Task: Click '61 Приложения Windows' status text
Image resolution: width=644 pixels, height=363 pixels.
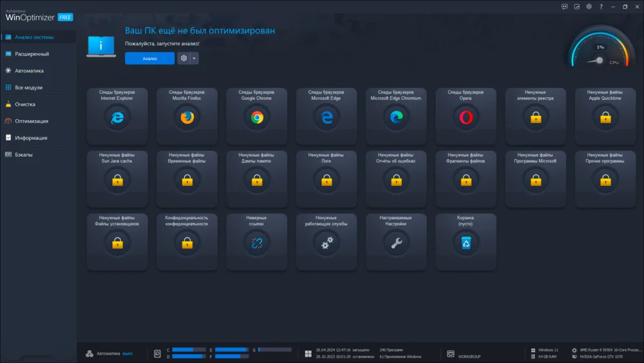Action: [x=401, y=357]
